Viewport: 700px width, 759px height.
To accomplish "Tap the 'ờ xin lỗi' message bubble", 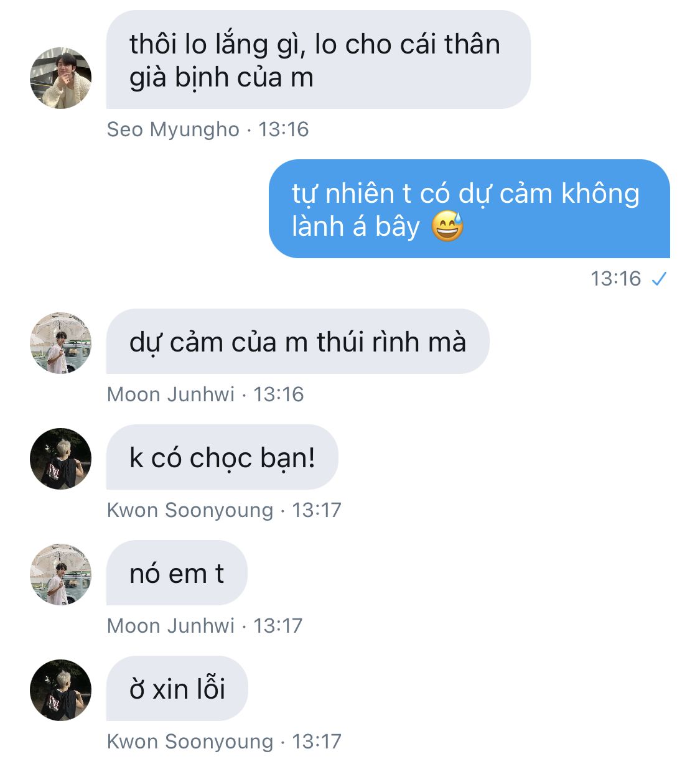I will click(177, 689).
